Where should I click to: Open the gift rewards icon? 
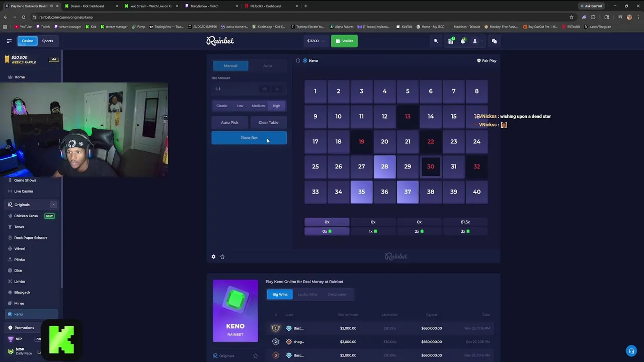tap(451, 41)
